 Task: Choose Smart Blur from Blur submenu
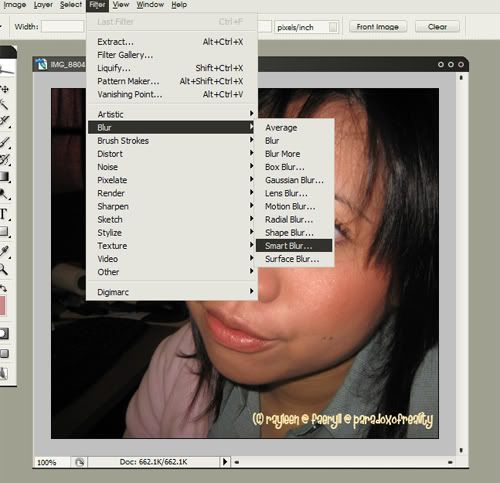point(294,246)
